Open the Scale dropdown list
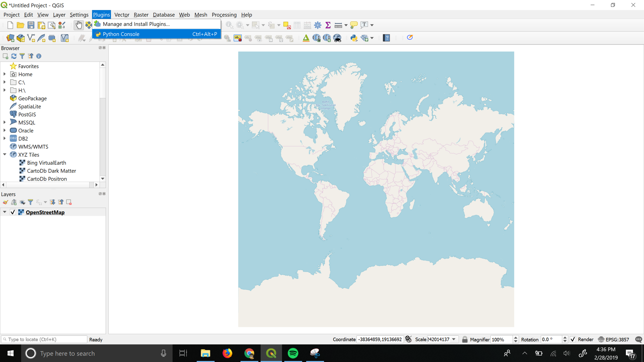Image resolution: width=644 pixels, height=362 pixels. coord(454,339)
